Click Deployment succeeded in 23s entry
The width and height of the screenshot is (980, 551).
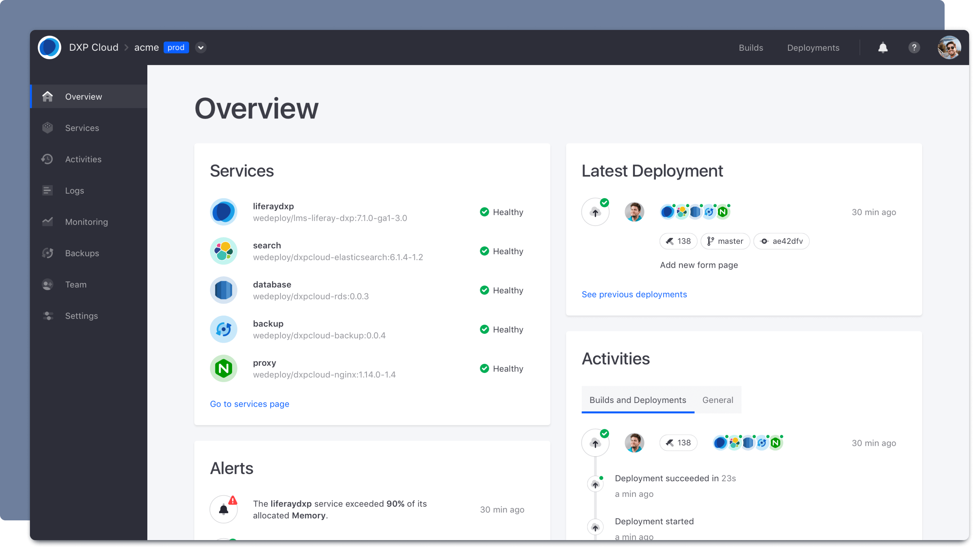(x=675, y=478)
